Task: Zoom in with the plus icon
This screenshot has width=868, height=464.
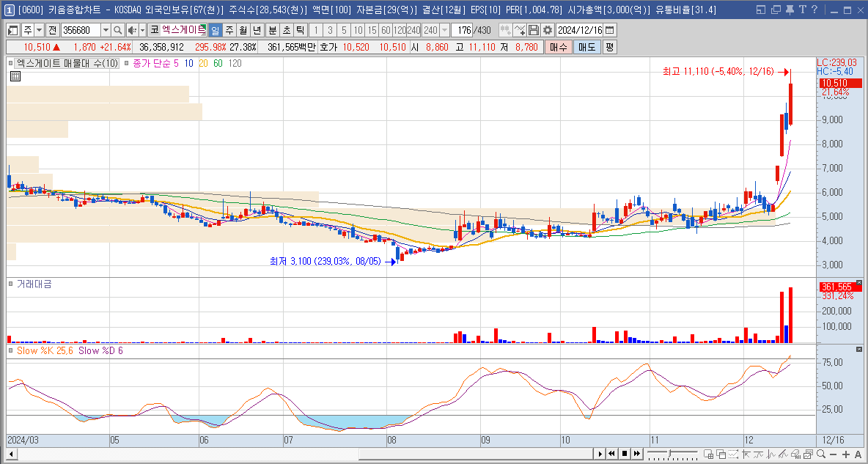Action: pyautogui.click(x=846, y=454)
